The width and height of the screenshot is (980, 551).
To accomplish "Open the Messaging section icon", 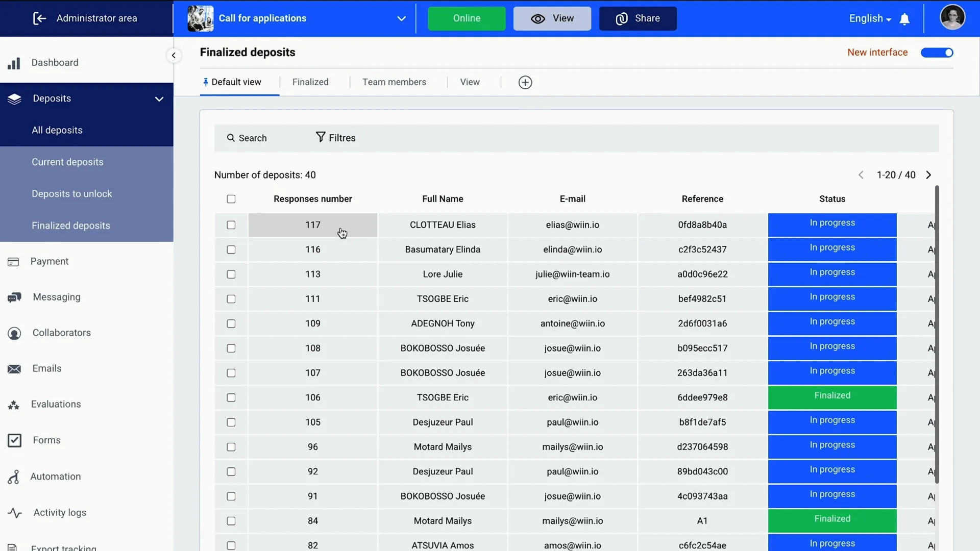I will click(14, 297).
